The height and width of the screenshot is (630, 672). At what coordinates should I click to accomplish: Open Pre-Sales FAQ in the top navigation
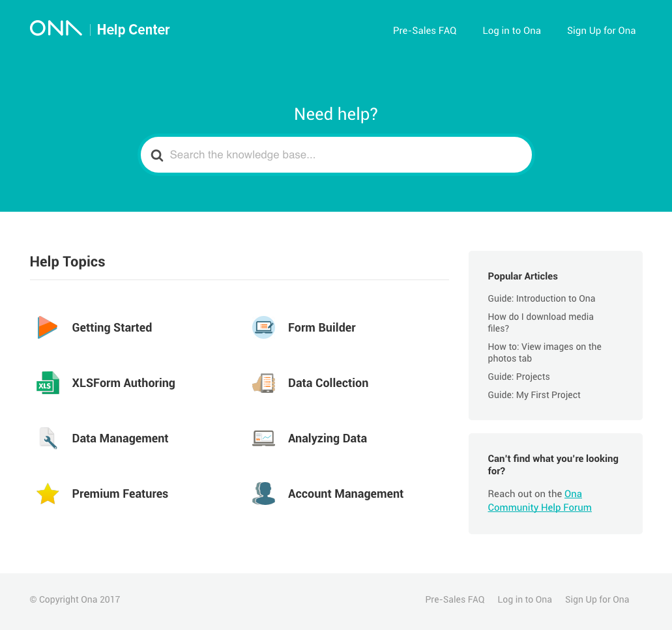point(425,31)
